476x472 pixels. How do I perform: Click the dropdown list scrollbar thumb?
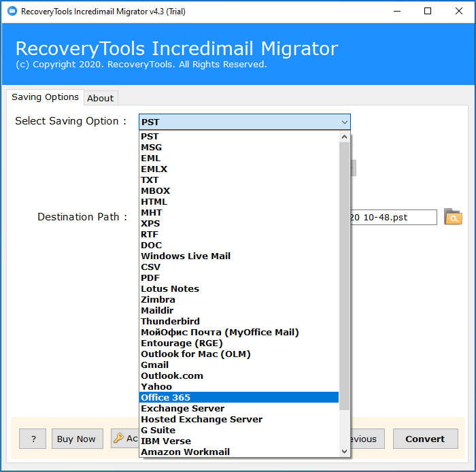[344, 276]
